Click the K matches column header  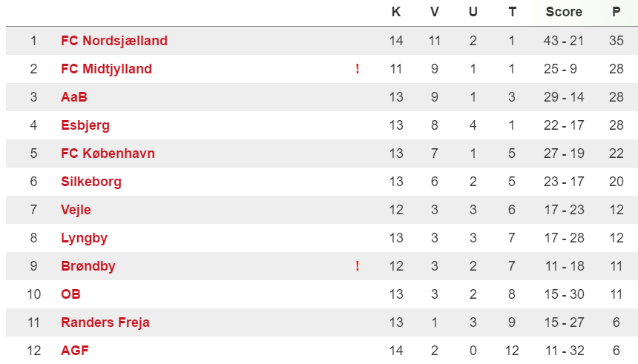[x=396, y=12]
